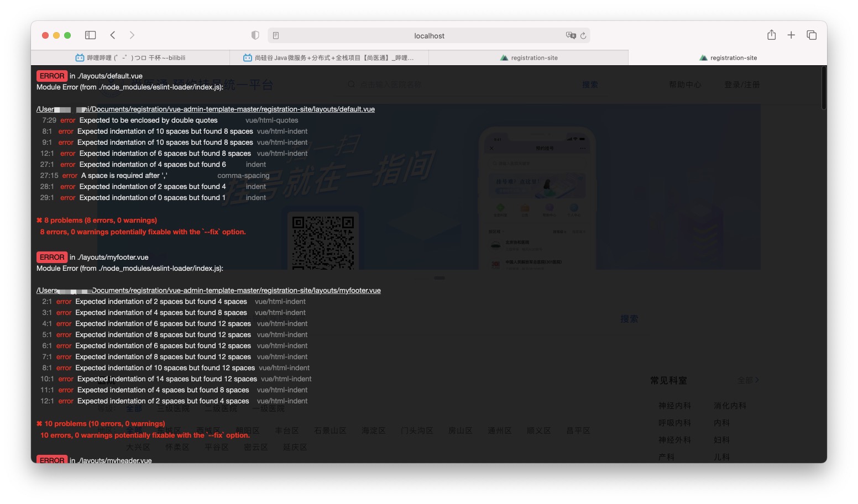Open the Share menu
The image size is (858, 504).
click(772, 35)
